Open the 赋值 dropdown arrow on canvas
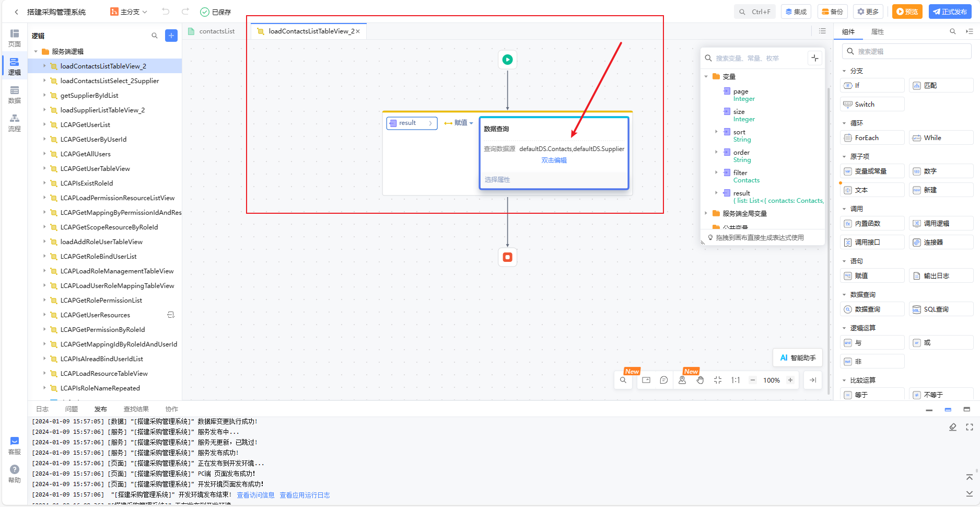The image size is (980, 507). coord(471,123)
